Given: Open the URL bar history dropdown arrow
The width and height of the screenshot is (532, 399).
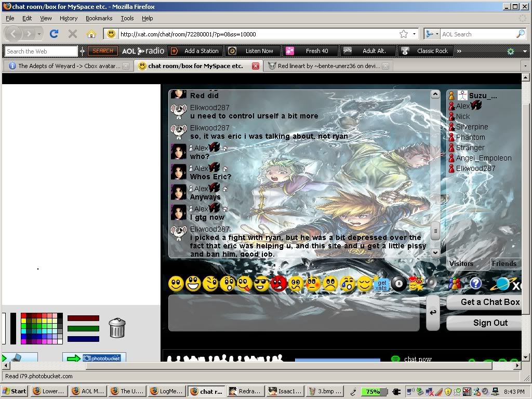Looking at the screenshot, I should tap(414, 34).
